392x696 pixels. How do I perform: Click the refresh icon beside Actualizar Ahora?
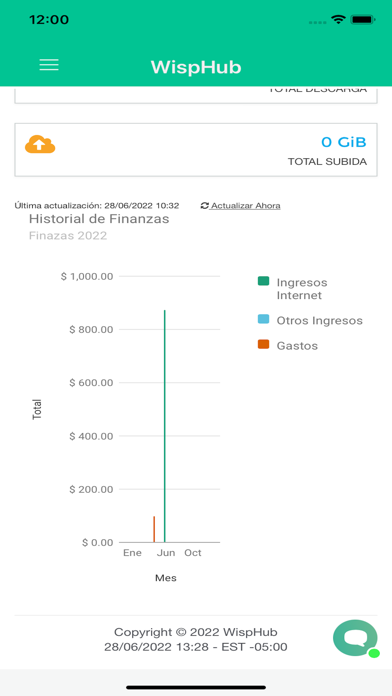[x=204, y=206]
